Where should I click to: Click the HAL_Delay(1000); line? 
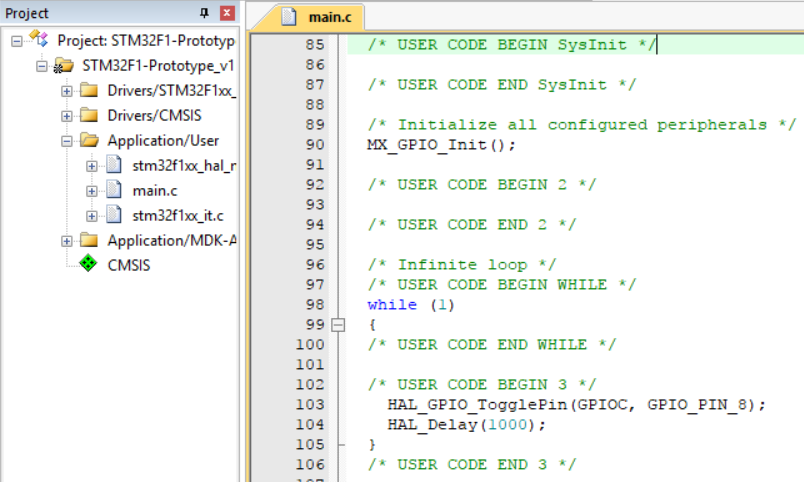pos(467,425)
